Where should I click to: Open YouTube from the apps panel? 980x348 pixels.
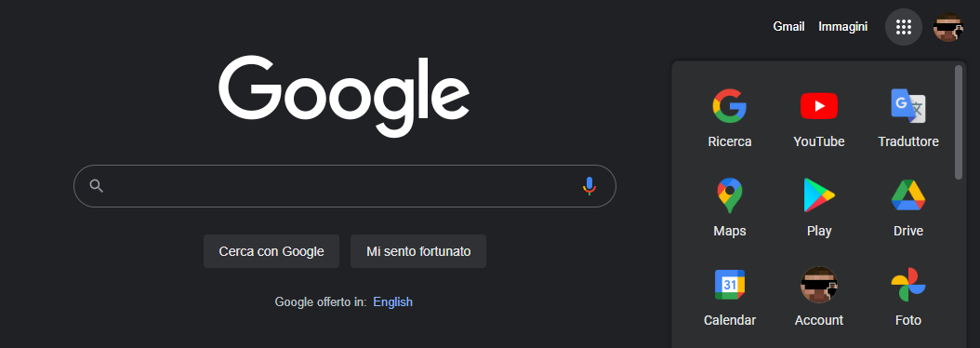click(819, 119)
